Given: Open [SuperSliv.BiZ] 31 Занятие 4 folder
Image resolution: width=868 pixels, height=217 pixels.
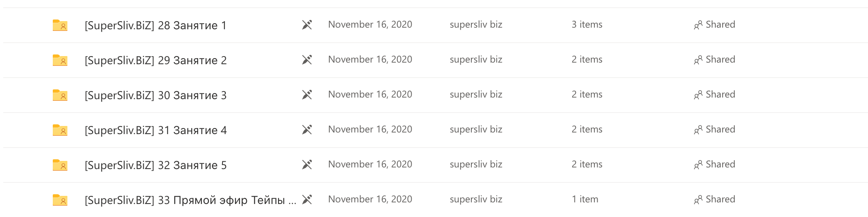Looking at the screenshot, I should pos(155,130).
